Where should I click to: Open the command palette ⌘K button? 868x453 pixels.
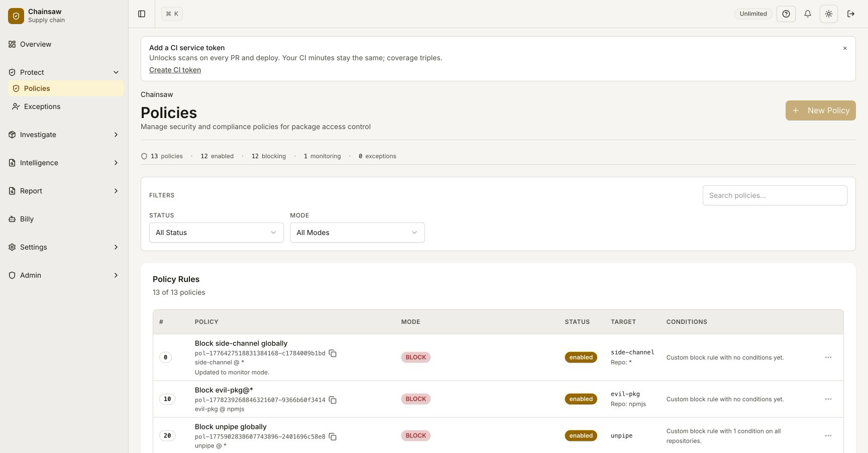coord(172,14)
